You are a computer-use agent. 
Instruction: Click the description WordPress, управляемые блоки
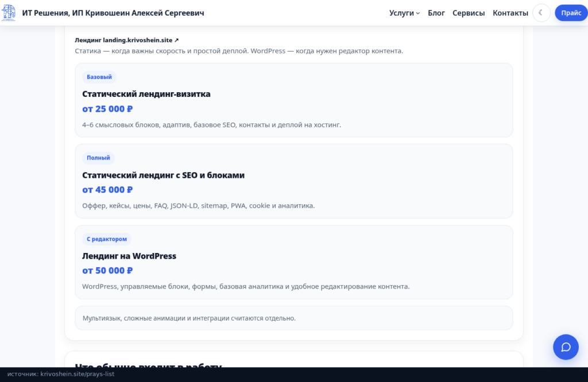[x=246, y=287]
